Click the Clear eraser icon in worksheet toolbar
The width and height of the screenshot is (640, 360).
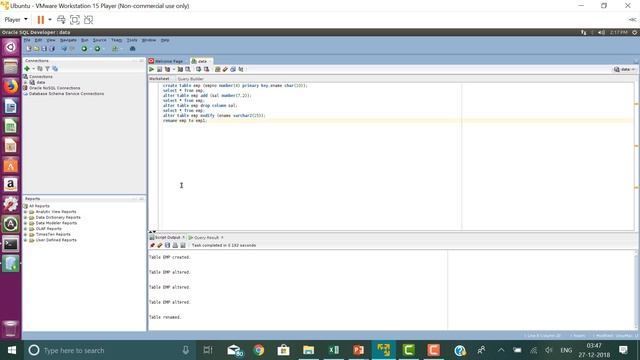click(225, 69)
